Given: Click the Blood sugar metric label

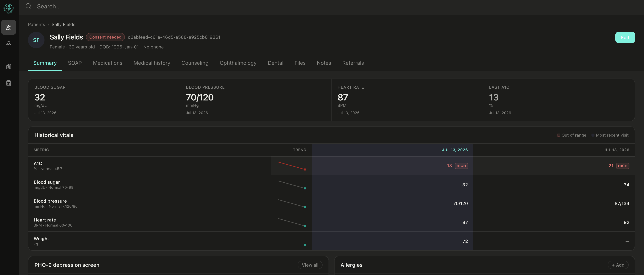Looking at the screenshot, I should (47, 182).
